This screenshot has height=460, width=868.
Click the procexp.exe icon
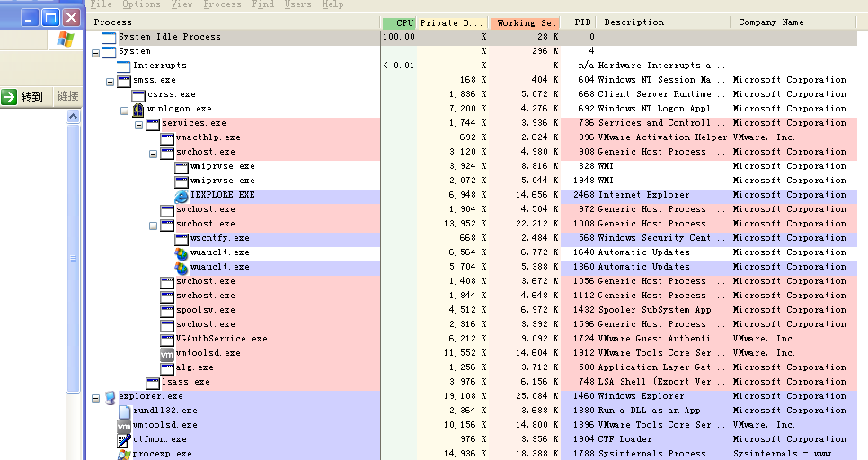tap(124, 455)
